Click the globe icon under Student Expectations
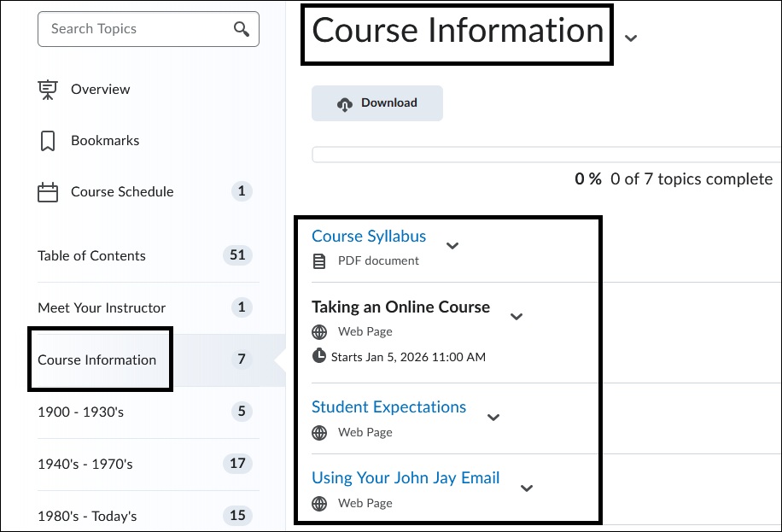This screenshot has height=532, width=782. coord(318,432)
